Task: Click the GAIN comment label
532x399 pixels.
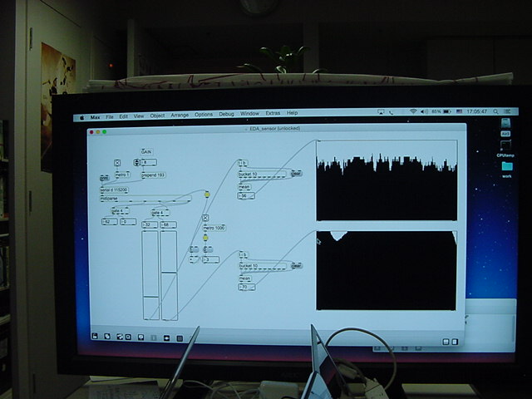Action: pyautogui.click(x=146, y=151)
